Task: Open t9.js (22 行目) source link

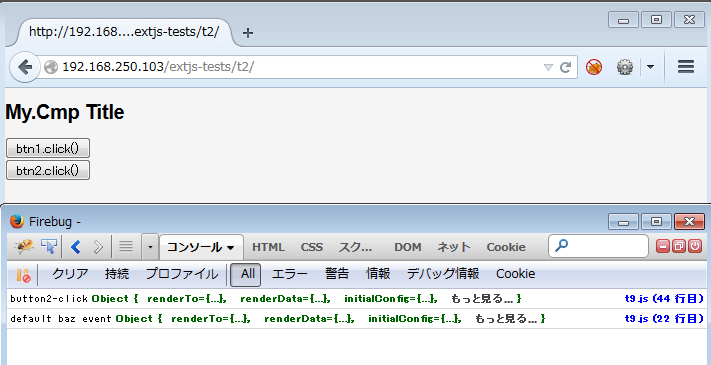Action: coord(664,319)
